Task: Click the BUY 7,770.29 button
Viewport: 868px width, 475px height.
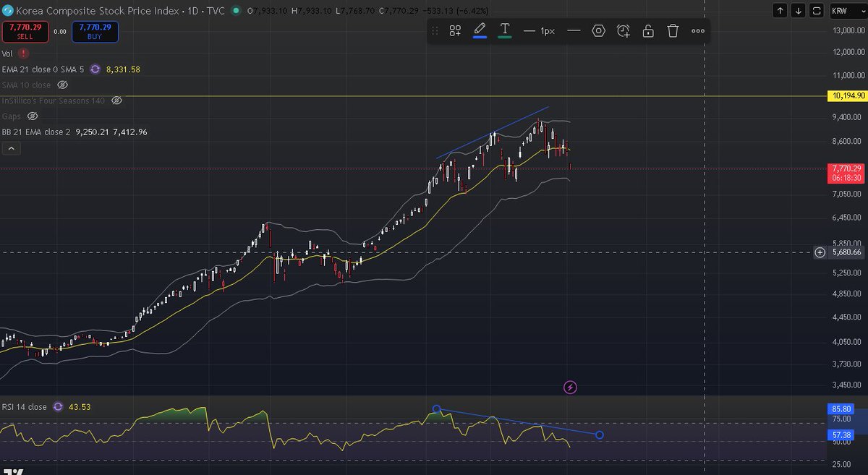Action: point(93,31)
